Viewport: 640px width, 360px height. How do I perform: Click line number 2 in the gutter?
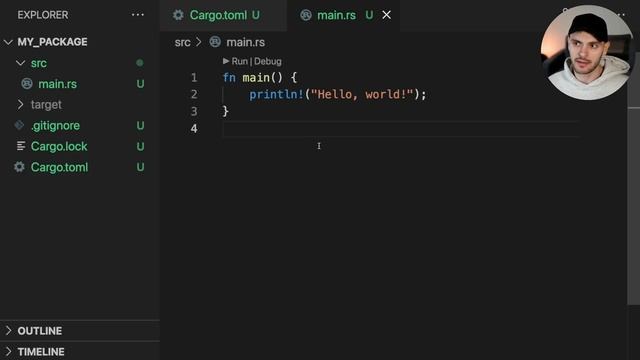click(194, 94)
